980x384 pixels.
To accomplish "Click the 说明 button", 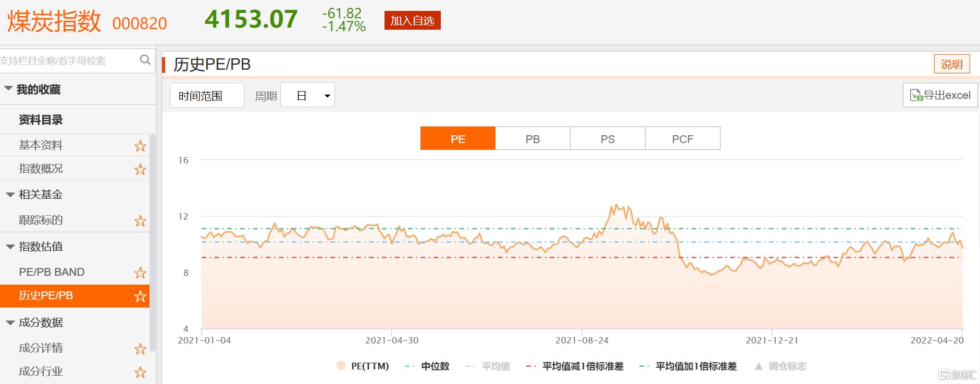I will point(952,64).
